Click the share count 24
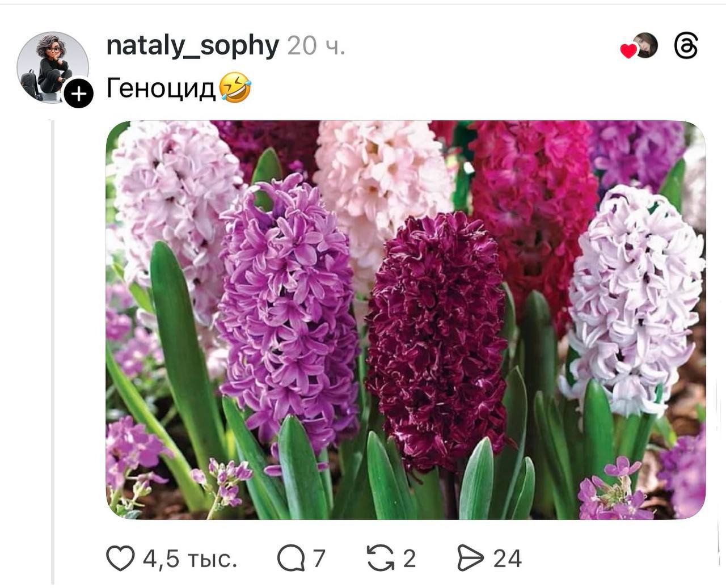The image size is (726, 588). click(507, 559)
